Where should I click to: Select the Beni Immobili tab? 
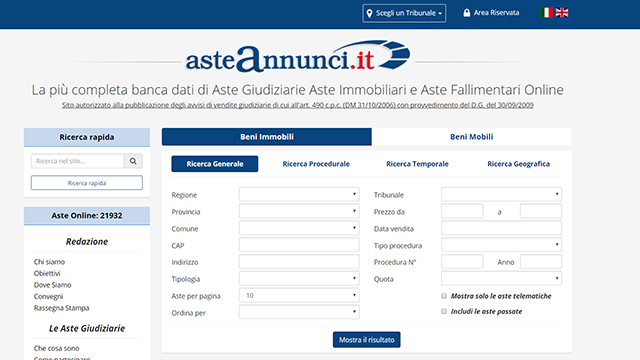coord(267,137)
